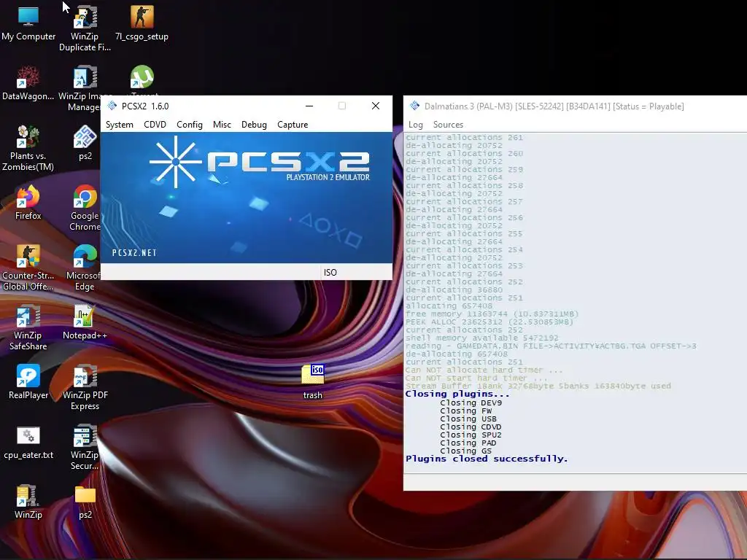747x560 pixels.
Task: Select the WinZip desktop shortcut
Action: pyautogui.click(x=28, y=502)
